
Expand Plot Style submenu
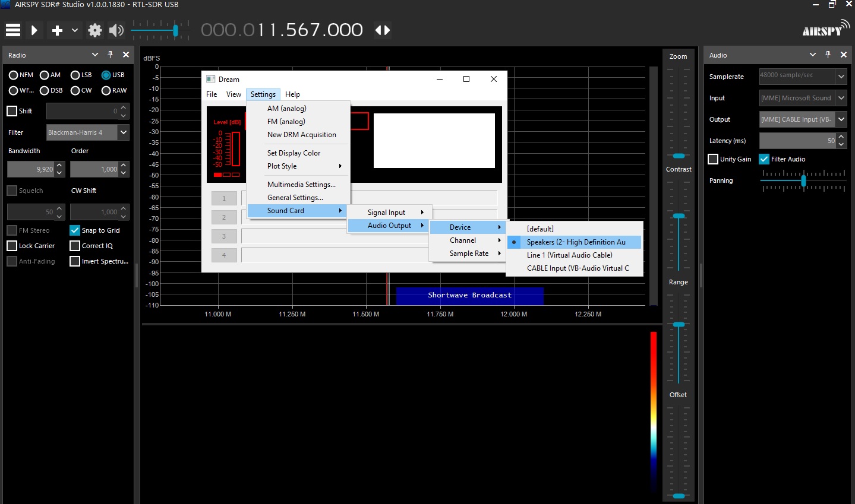click(x=298, y=166)
